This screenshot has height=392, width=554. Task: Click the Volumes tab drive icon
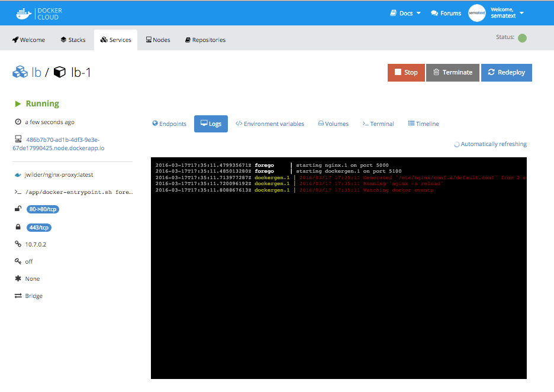click(321, 123)
